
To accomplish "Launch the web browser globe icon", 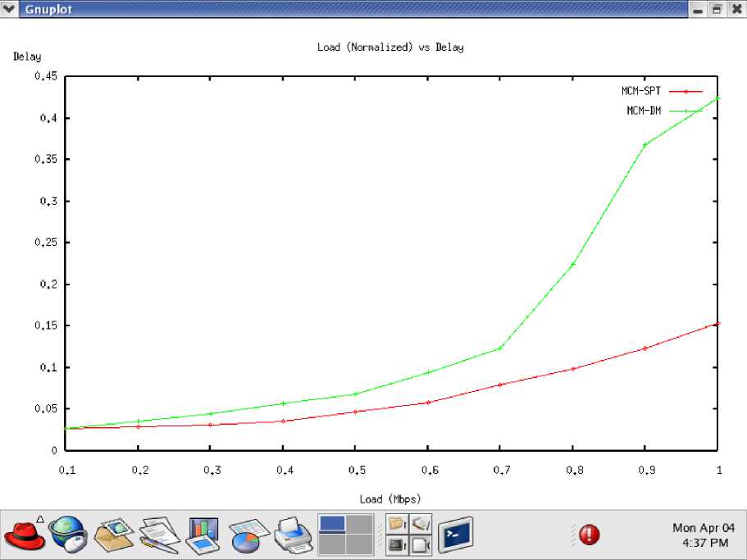I will [68, 535].
